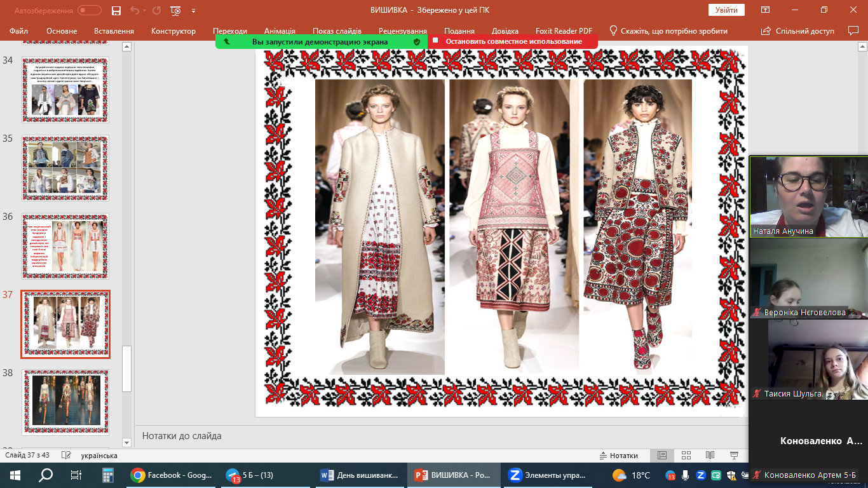Image resolution: width=868 pixels, height=488 pixels.
Task: Select slide 38 thumbnail
Action: 65,402
